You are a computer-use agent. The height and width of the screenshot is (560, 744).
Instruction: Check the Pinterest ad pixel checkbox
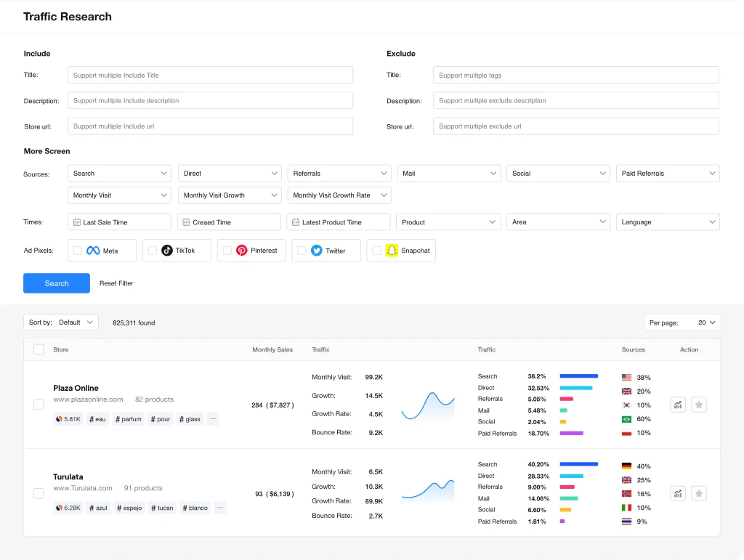(227, 251)
